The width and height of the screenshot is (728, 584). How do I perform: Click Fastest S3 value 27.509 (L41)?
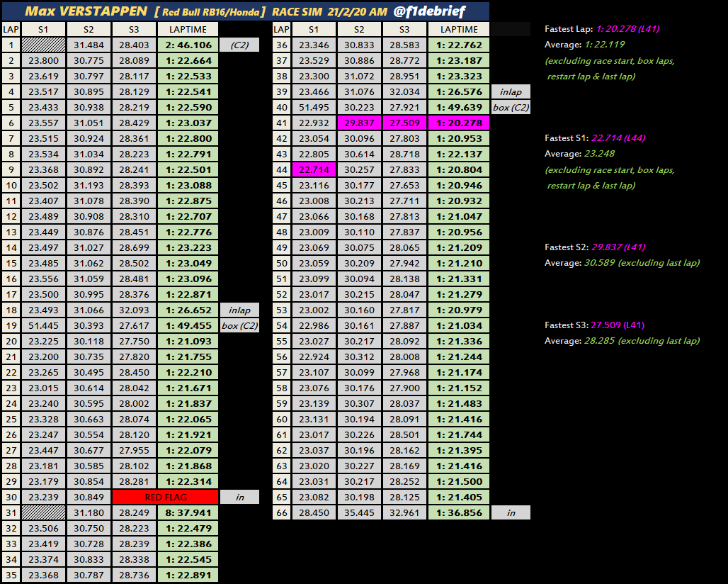[618, 325]
